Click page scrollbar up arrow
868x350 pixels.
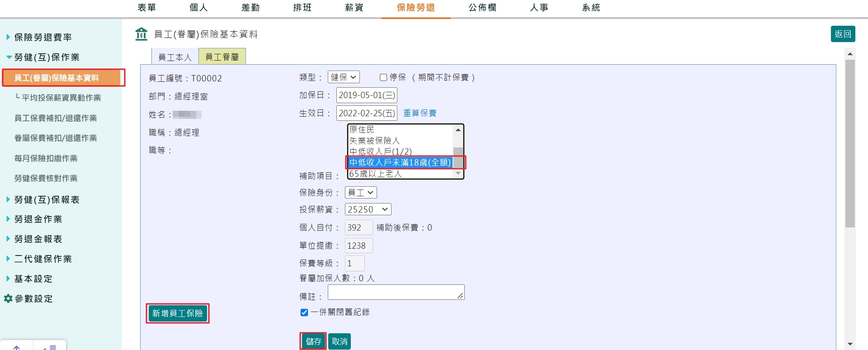click(850, 54)
